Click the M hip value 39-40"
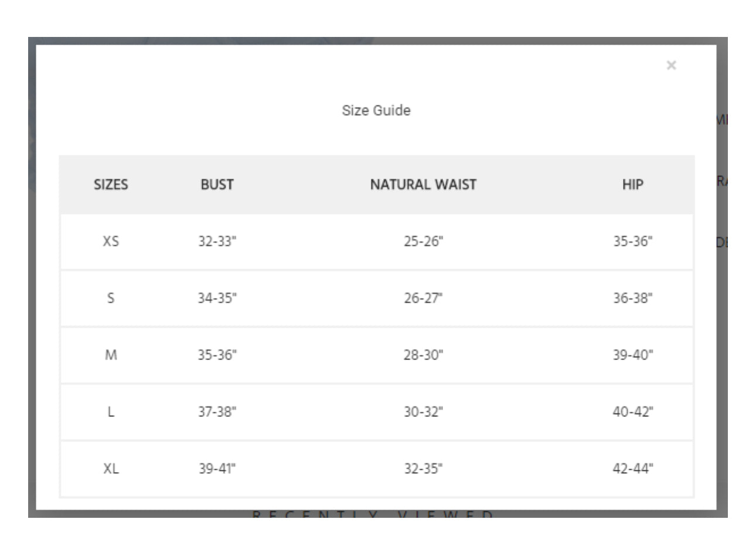 [x=632, y=355]
